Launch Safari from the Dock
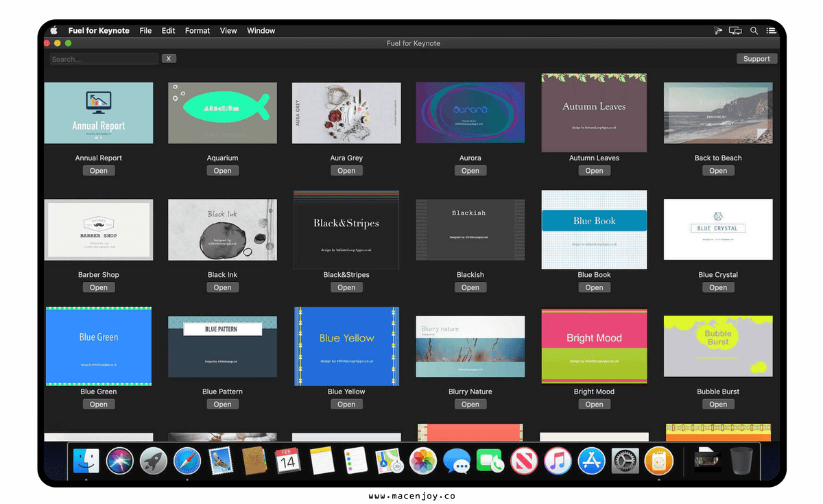The width and height of the screenshot is (823, 504). (x=187, y=461)
